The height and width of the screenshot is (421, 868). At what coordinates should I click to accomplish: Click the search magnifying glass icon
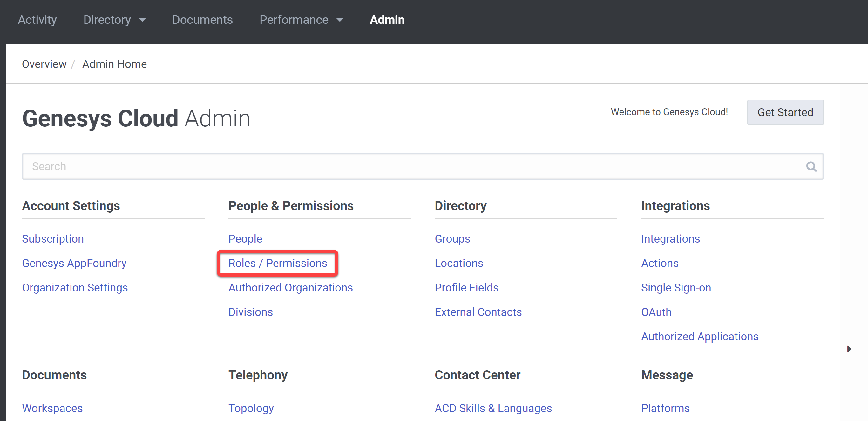tap(811, 166)
